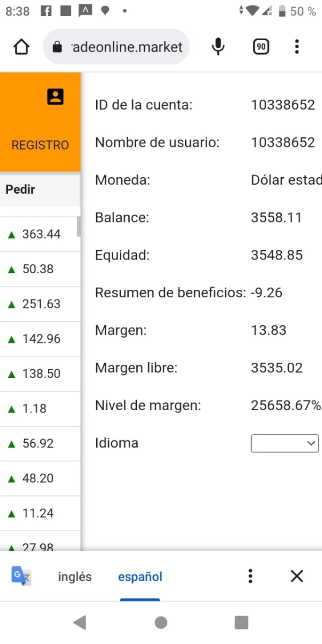Close the translation bar

[297, 576]
